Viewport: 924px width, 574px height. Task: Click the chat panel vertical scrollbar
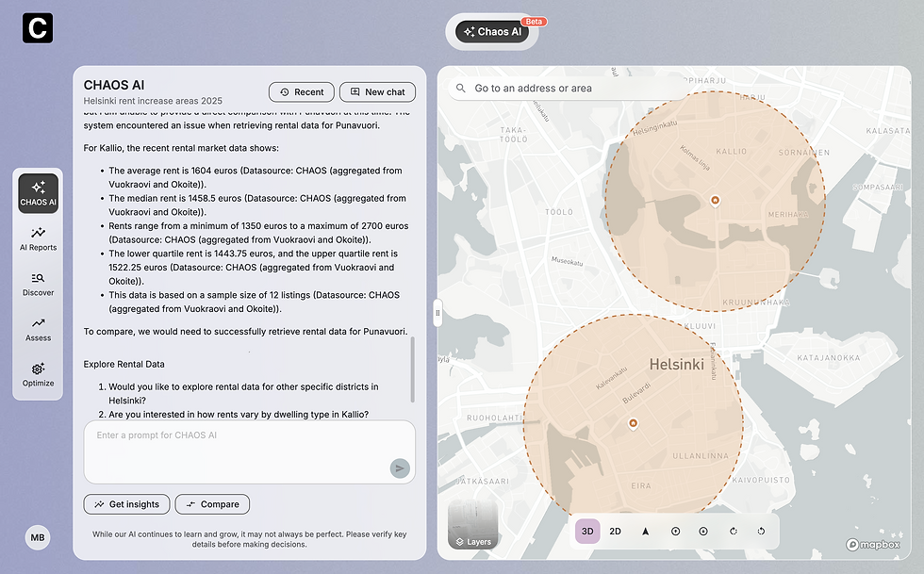click(413, 369)
